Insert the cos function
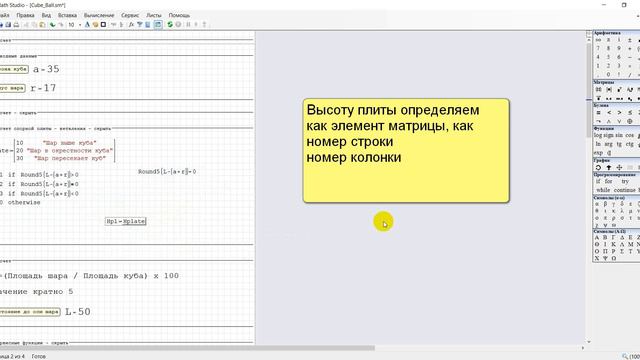640x360 pixels. coord(630,135)
